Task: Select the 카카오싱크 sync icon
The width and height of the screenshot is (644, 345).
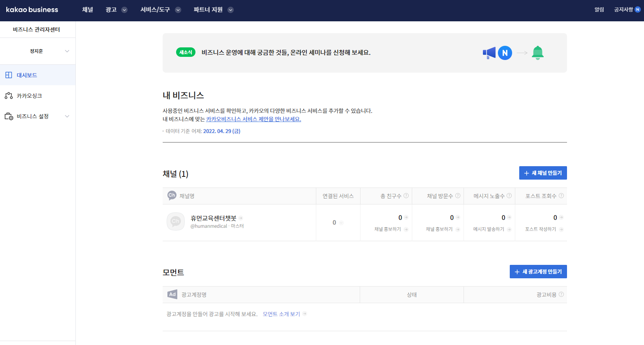Action: [x=9, y=96]
